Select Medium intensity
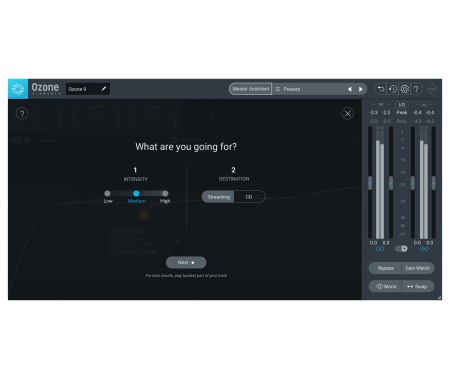 (x=136, y=194)
